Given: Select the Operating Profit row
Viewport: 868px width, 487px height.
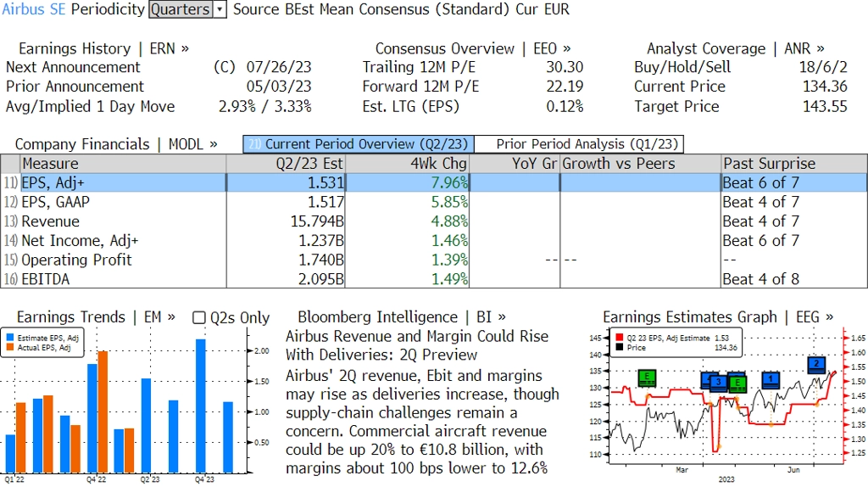Looking at the screenshot, I should pos(434,260).
